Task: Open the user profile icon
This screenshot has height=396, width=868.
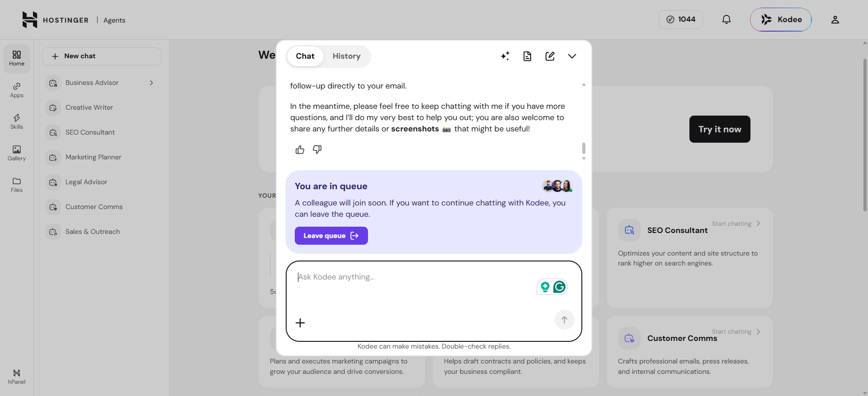Action: (x=835, y=19)
